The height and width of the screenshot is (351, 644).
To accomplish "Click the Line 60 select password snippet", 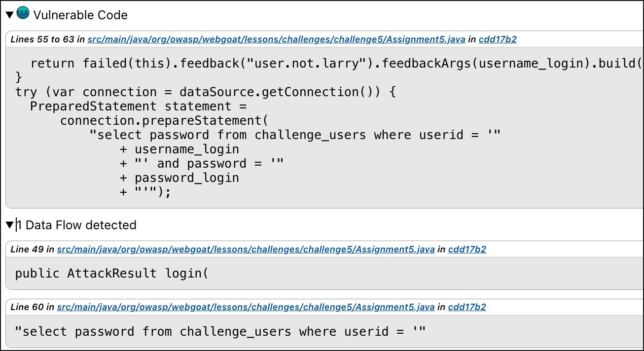I will pos(220,331).
